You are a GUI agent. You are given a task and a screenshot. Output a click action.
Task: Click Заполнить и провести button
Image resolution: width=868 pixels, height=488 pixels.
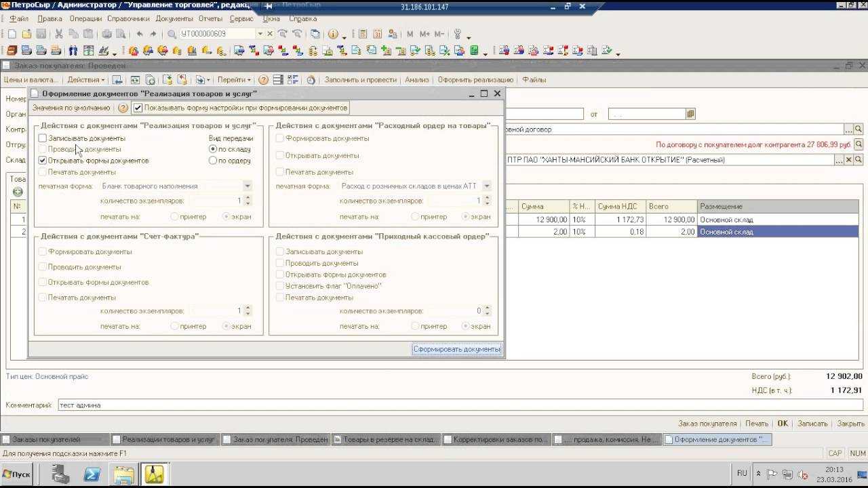(x=360, y=80)
